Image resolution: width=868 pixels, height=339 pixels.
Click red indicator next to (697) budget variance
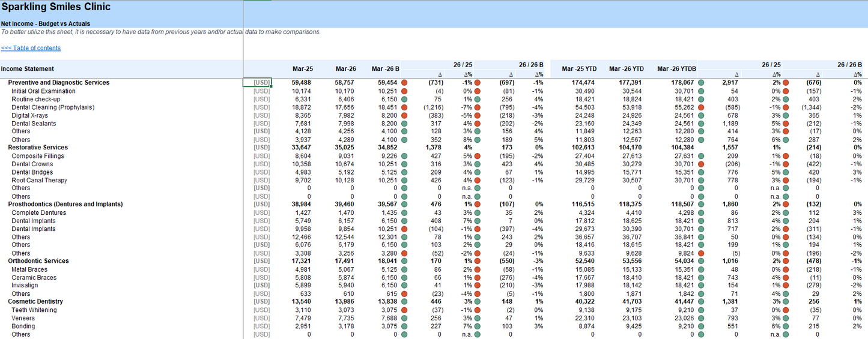[x=478, y=83]
